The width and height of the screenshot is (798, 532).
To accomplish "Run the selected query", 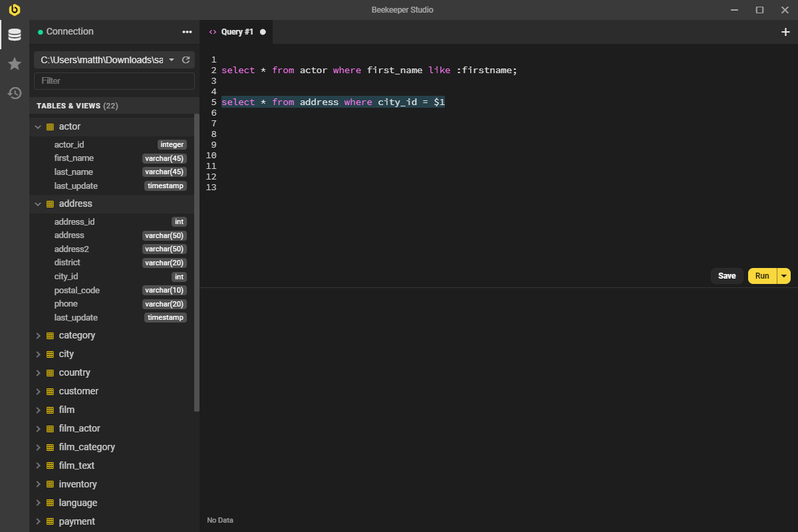I will [761, 275].
